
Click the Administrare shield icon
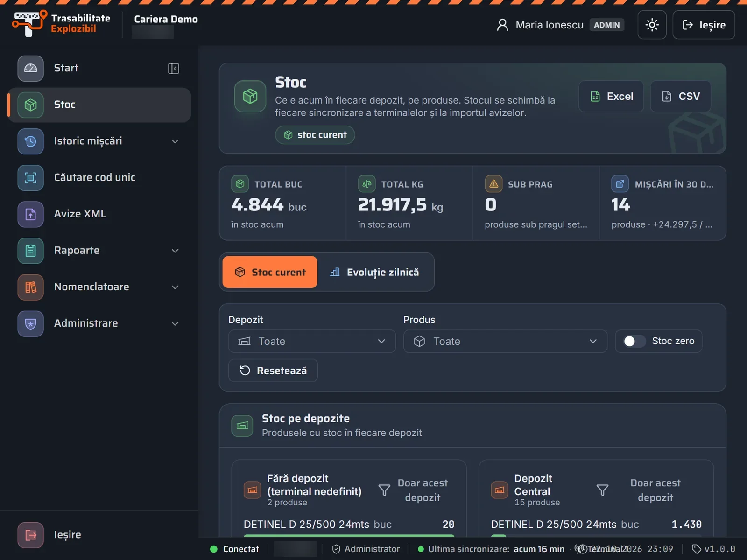tap(31, 323)
